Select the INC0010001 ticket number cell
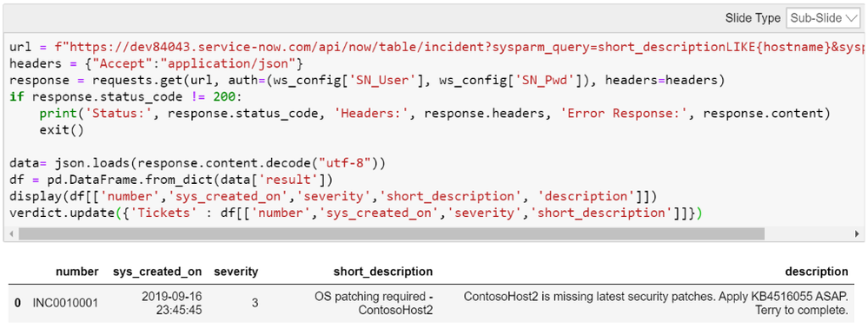The width and height of the screenshot is (868, 328). tap(65, 303)
